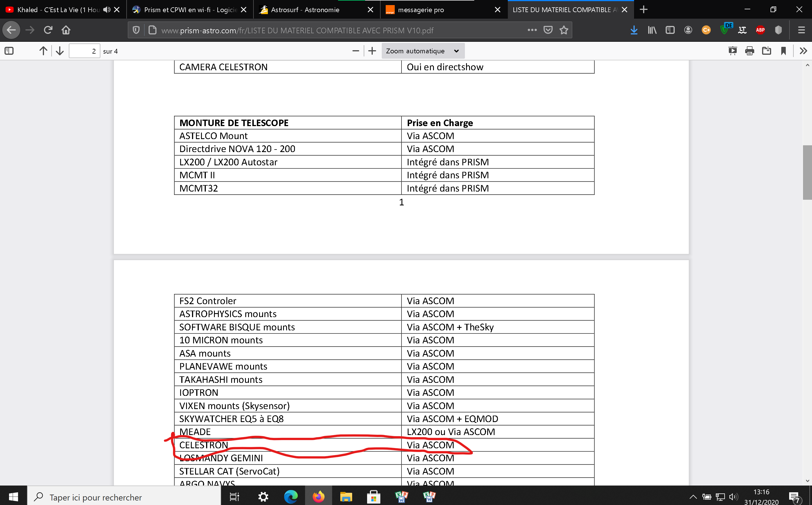Screen dimensions: 812x505
Task: Go to previous PDF page
Action: coord(43,51)
